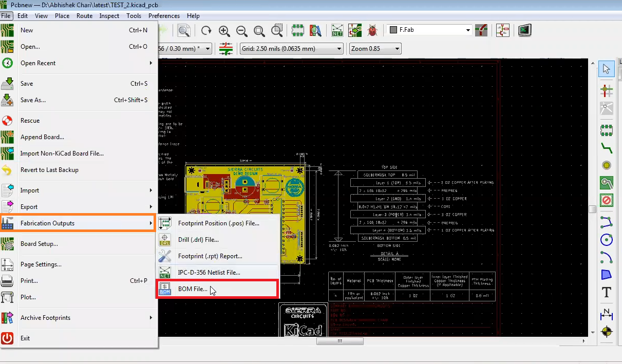
Task: Open the footprint editor from toolbar
Action: (x=298, y=30)
